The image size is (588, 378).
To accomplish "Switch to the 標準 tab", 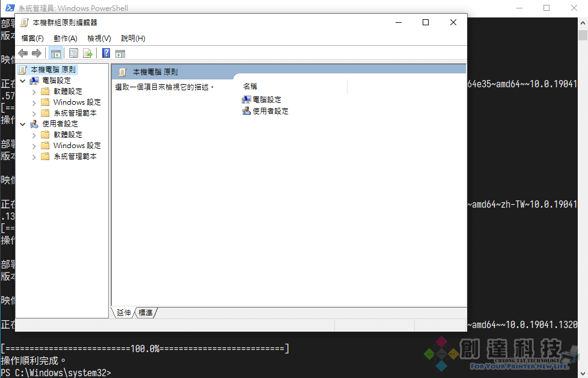I will (145, 312).
